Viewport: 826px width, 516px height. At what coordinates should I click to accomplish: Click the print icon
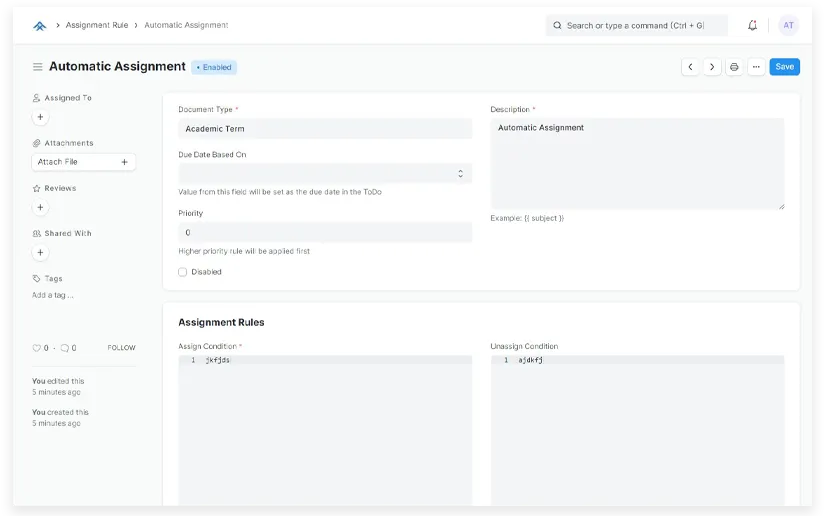coord(734,67)
